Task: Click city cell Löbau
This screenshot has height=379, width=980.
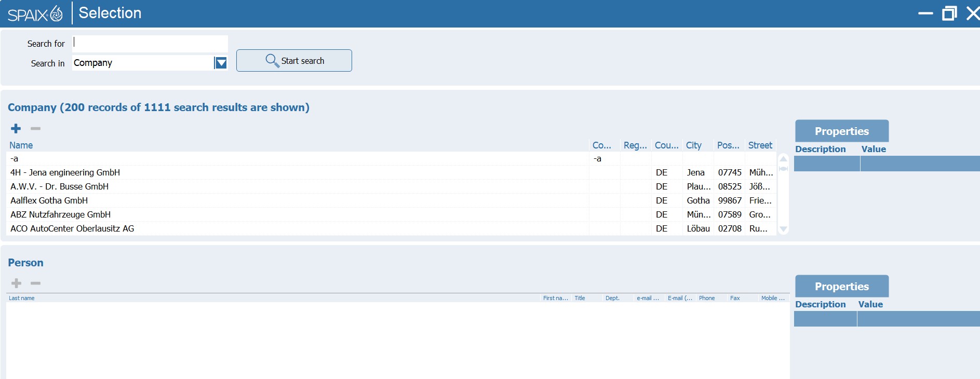Action: tap(698, 228)
